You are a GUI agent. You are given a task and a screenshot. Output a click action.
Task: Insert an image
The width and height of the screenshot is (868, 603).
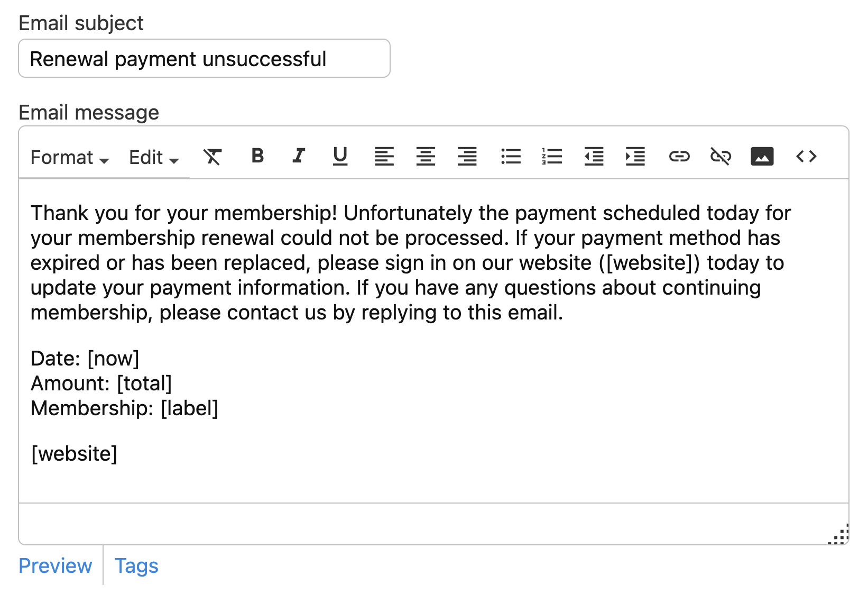click(762, 157)
